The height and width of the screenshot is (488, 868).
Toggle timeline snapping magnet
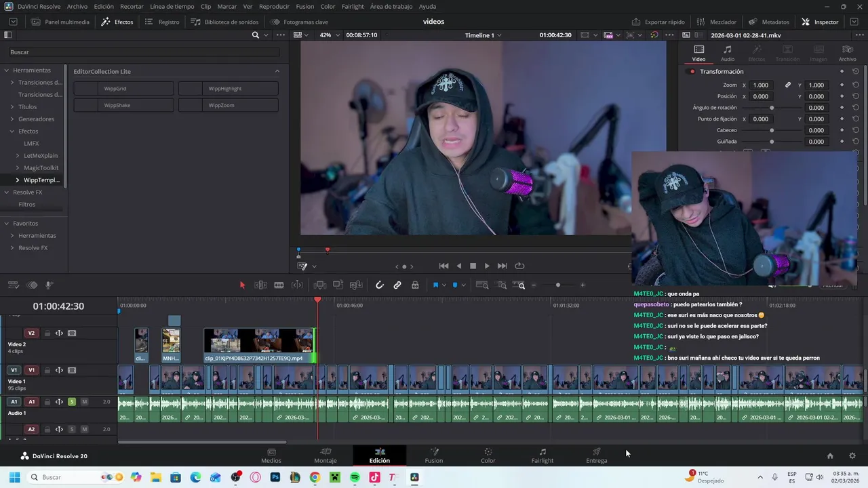(x=380, y=285)
